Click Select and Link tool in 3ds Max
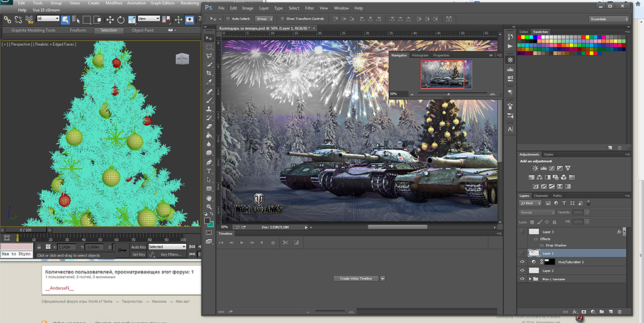 (7, 19)
